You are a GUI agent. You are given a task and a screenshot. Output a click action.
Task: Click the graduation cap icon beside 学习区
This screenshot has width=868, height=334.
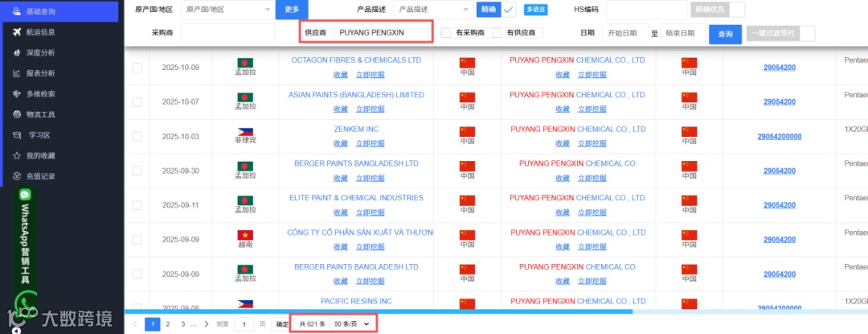pyautogui.click(x=16, y=135)
